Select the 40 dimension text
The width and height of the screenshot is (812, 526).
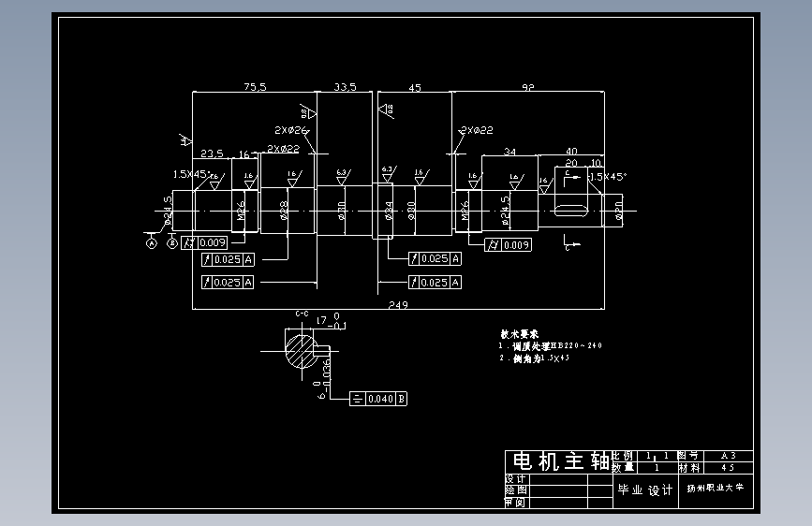[571, 152]
